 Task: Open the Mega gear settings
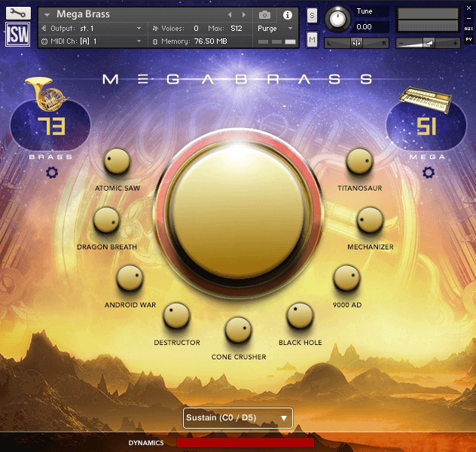coord(428,173)
